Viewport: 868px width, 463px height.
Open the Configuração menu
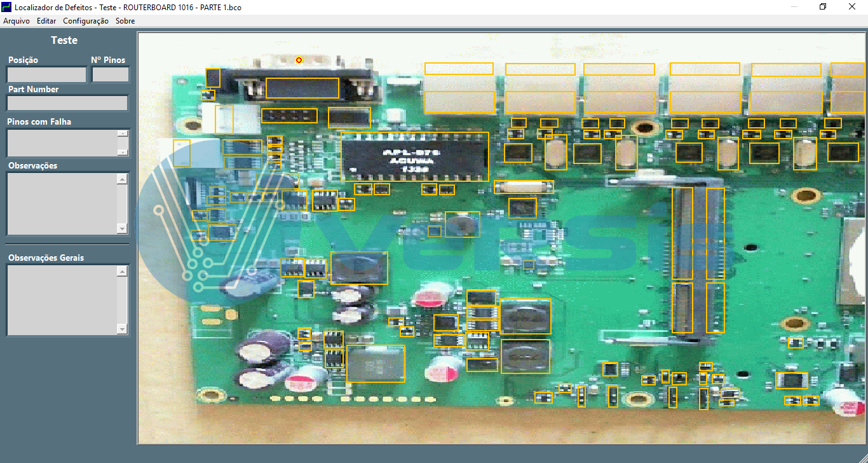click(x=86, y=21)
